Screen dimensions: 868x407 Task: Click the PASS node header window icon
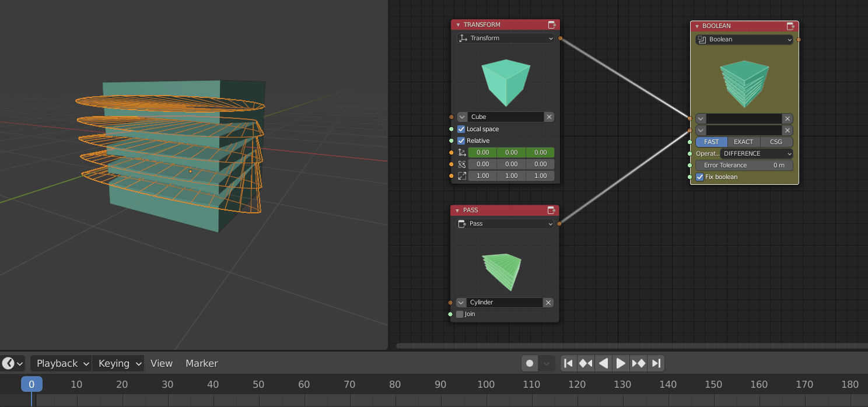(x=551, y=210)
